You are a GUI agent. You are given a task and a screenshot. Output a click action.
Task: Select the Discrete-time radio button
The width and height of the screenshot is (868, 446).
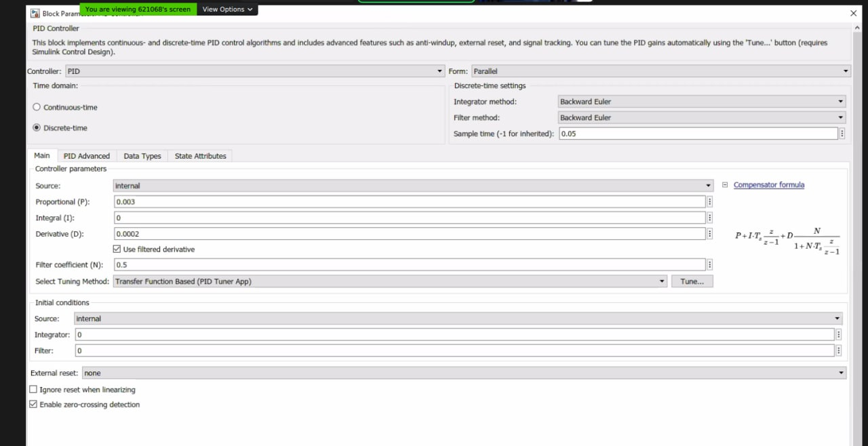pos(37,127)
